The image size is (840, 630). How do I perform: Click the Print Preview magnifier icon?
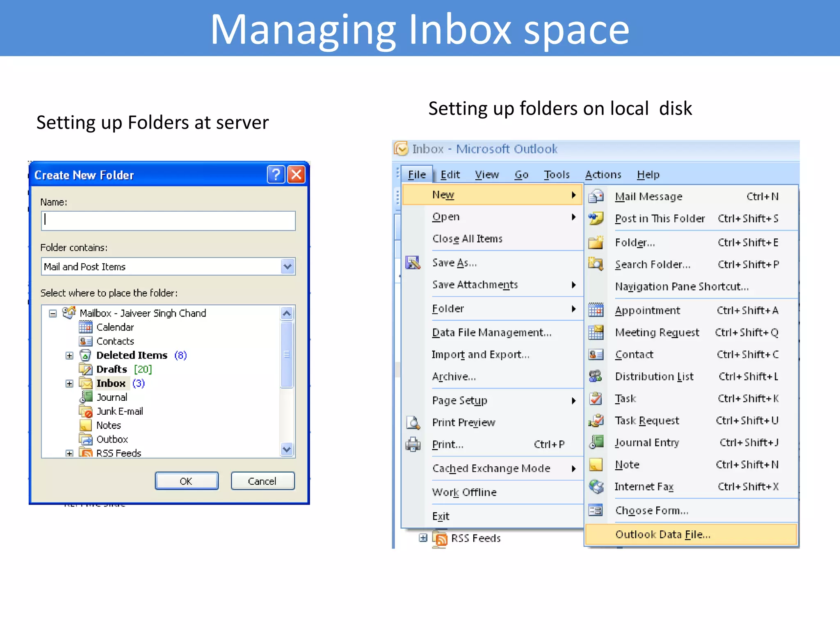click(x=413, y=422)
